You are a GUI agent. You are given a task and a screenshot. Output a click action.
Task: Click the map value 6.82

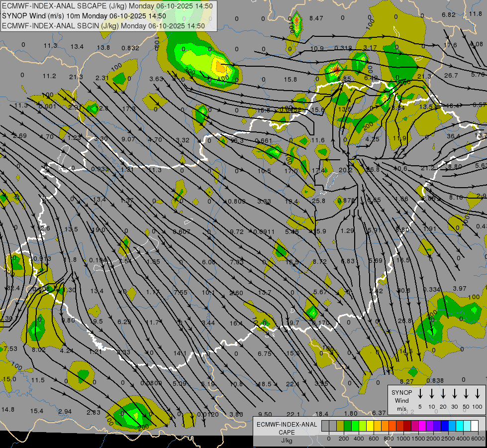(449, 14)
